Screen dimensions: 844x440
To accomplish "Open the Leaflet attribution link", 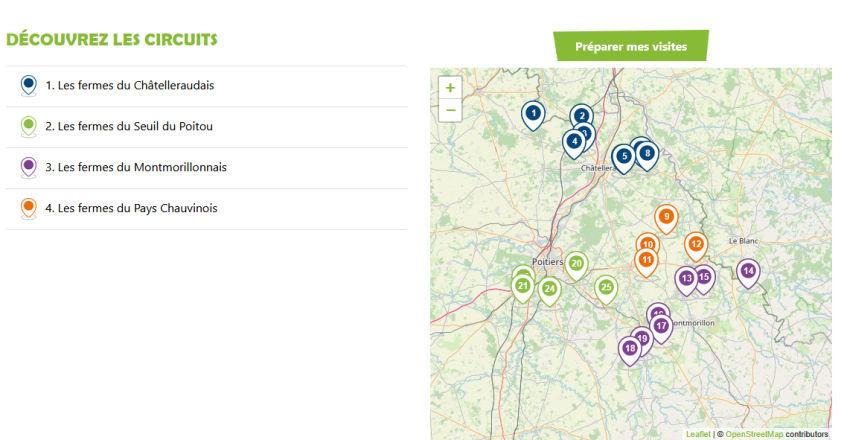I will (697, 434).
